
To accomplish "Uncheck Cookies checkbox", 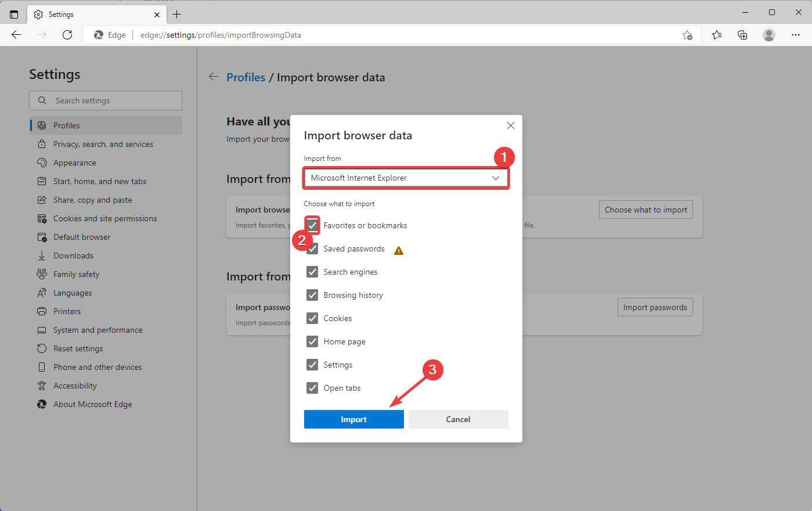I will (312, 318).
